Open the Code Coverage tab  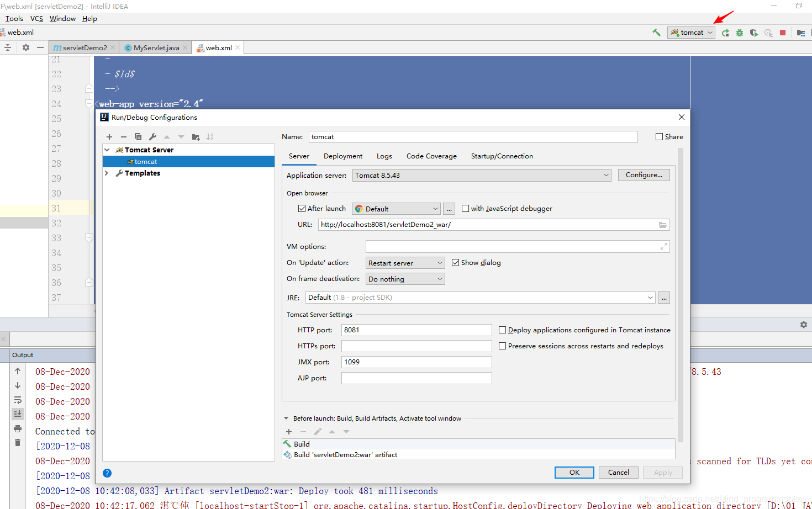(x=431, y=156)
